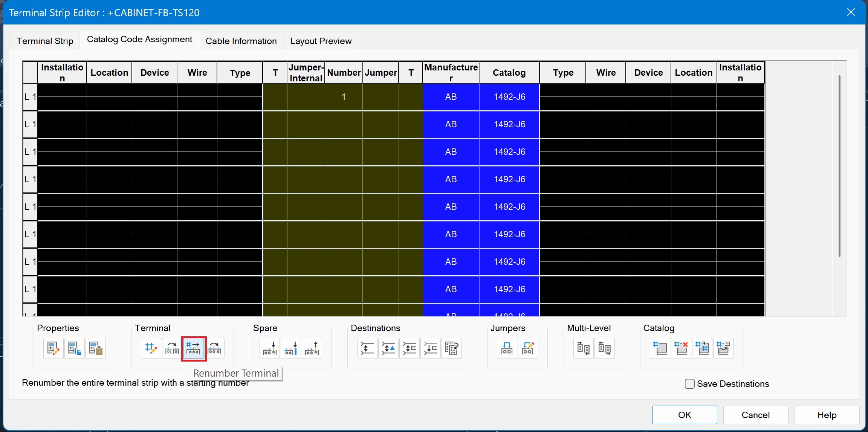Screen dimensions: 868x432
Task: Click Edit Terminal icon in Terminal group
Action: coord(151,348)
